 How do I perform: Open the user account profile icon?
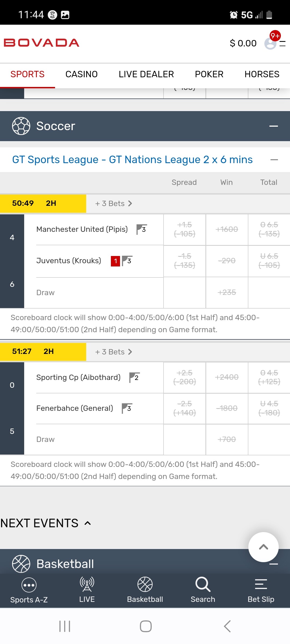[x=270, y=43]
